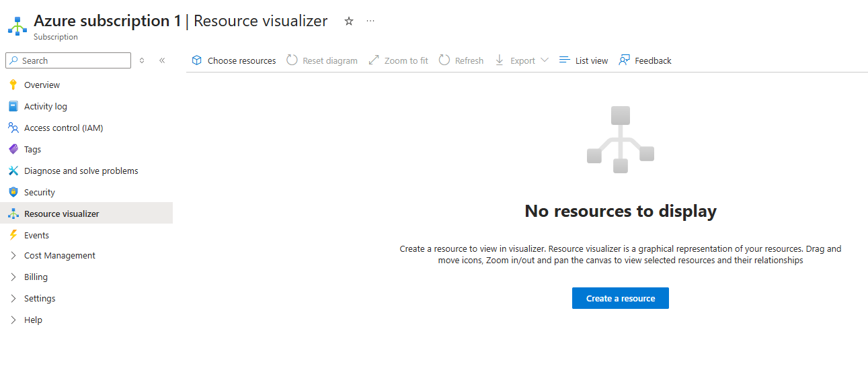Screen dimensions: 868x374
Task: Click the Overview key icon
Action: click(x=13, y=85)
